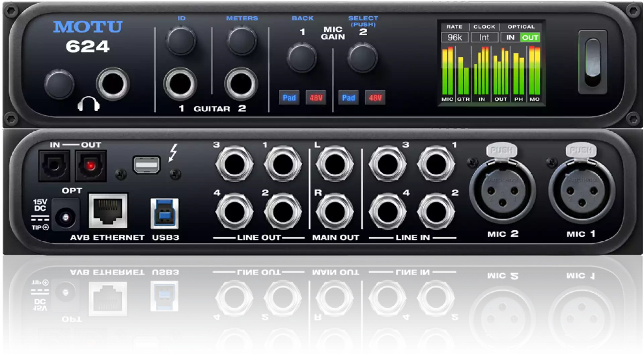Image resolution: width=644 pixels, height=361 pixels.
Task: Click the Mic Gain 1 BACK knob
Action: [x=302, y=58]
